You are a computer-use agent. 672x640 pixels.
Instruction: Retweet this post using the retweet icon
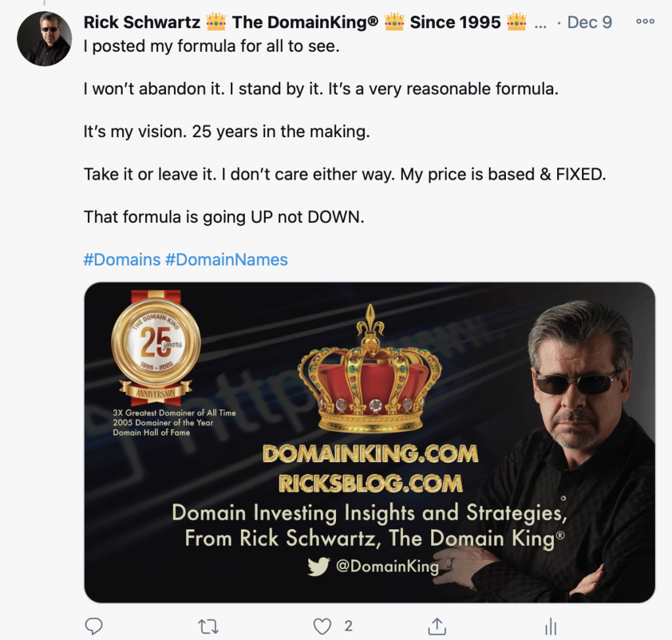pyautogui.click(x=208, y=626)
